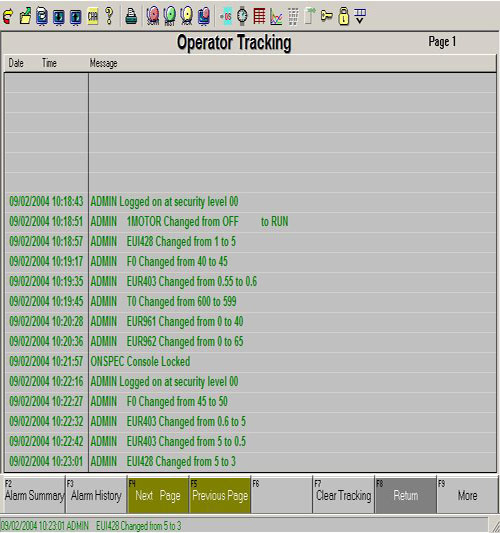This screenshot has height=533, width=500.
Task: Click the F2 Alarm Summary button
Action: coord(34,495)
